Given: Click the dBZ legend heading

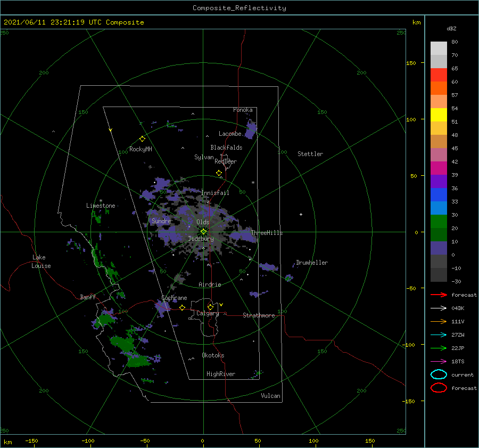Looking at the screenshot, I should [x=451, y=28].
